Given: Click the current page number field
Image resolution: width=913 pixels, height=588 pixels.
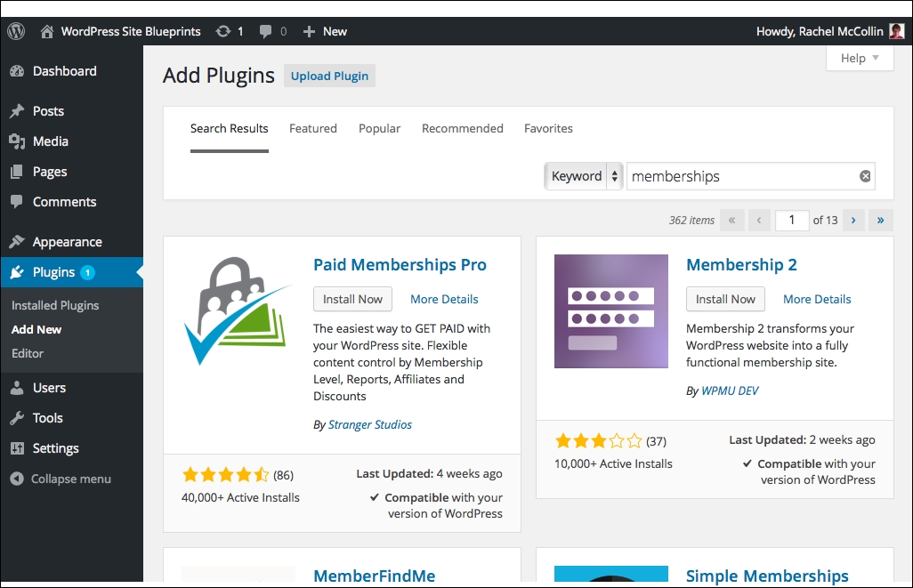Looking at the screenshot, I should pos(792,220).
